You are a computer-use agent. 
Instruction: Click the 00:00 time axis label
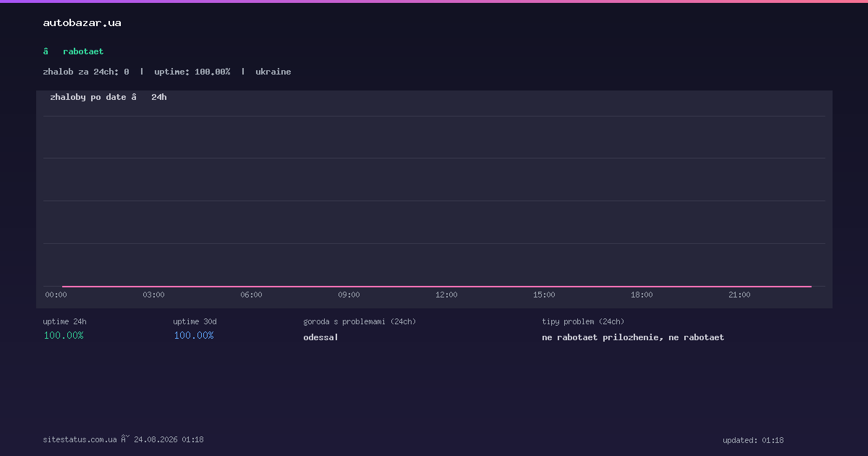pyautogui.click(x=56, y=295)
